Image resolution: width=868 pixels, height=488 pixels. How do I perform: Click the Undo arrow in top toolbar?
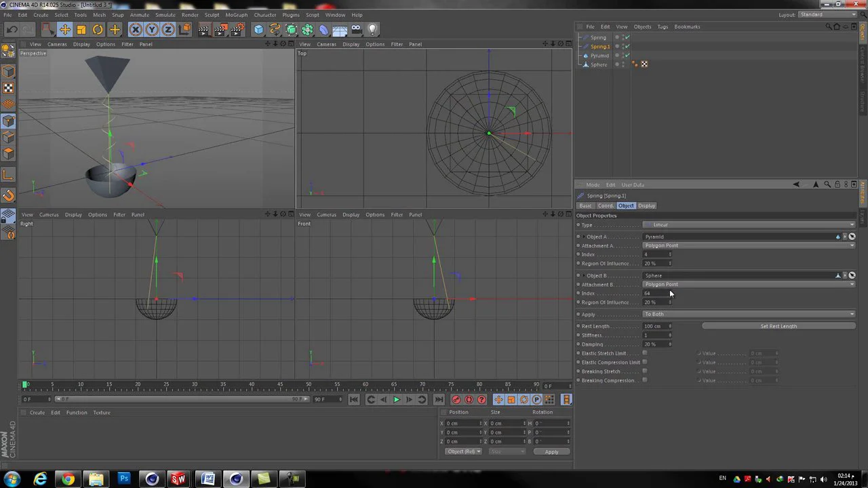pos(12,29)
